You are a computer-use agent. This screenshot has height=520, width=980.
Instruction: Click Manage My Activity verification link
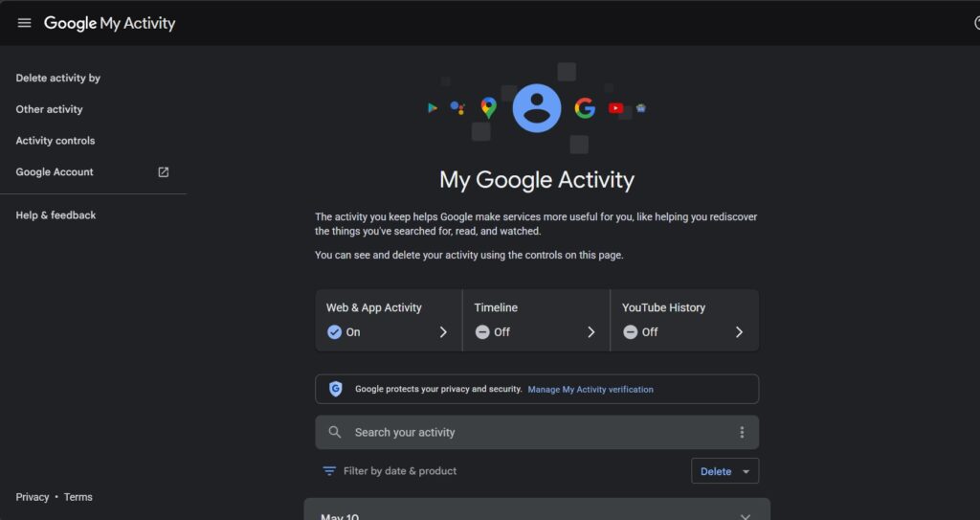pos(590,389)
